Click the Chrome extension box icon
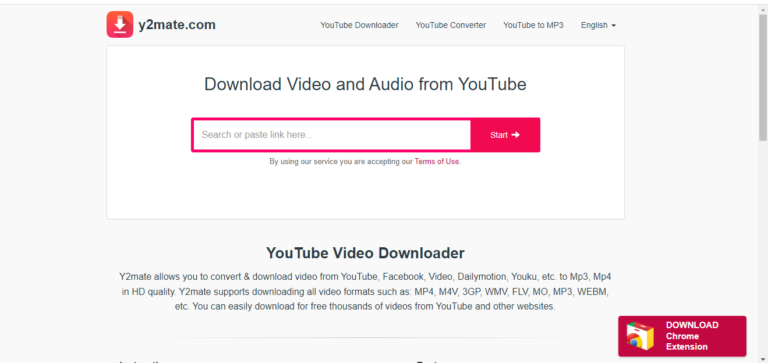 (x=640, y=336)
